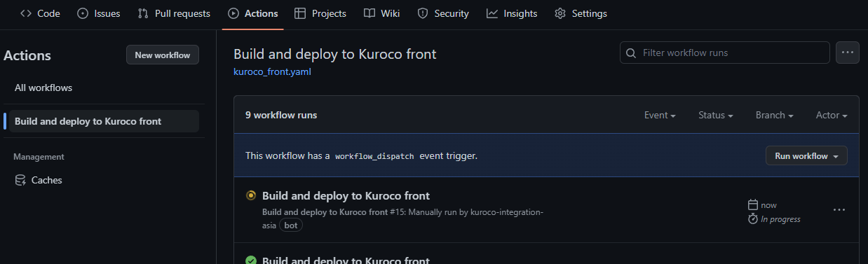Click the Settings gear icon

560,13
